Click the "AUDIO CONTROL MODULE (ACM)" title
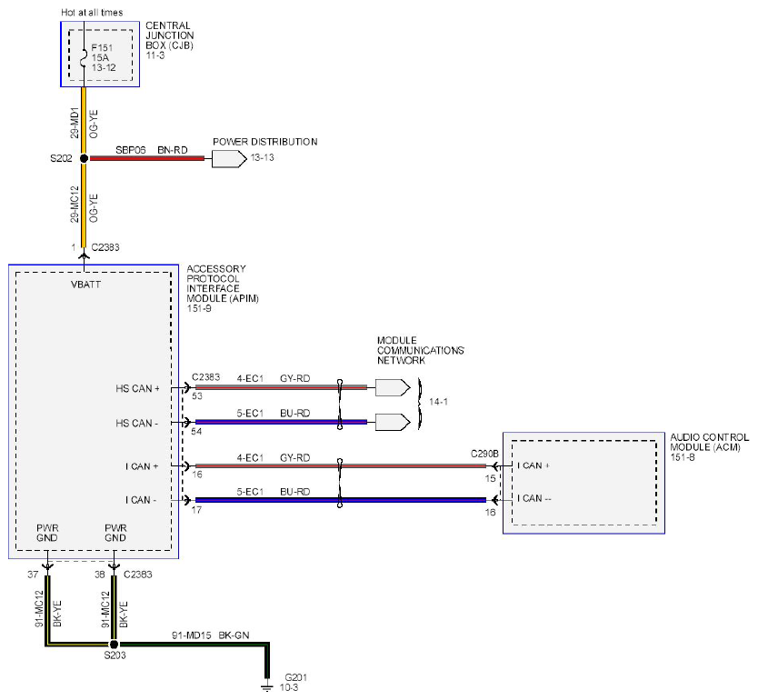This screenshot has height=700, width=758. [709, 443]
